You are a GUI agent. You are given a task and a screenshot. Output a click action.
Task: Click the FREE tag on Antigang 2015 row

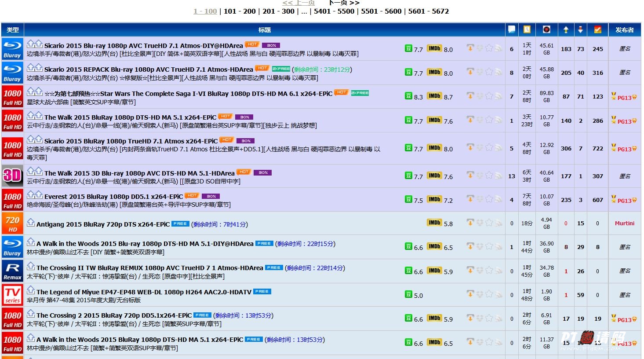point(180,223)
